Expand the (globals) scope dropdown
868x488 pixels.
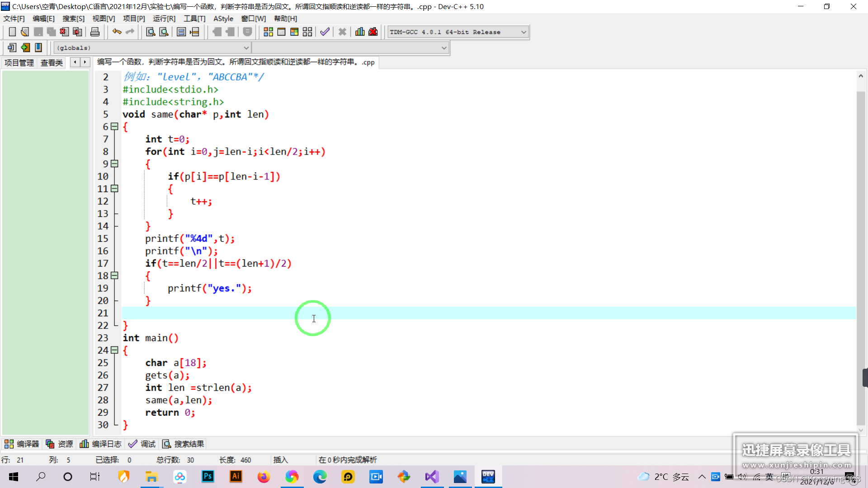tap(246, 48)
